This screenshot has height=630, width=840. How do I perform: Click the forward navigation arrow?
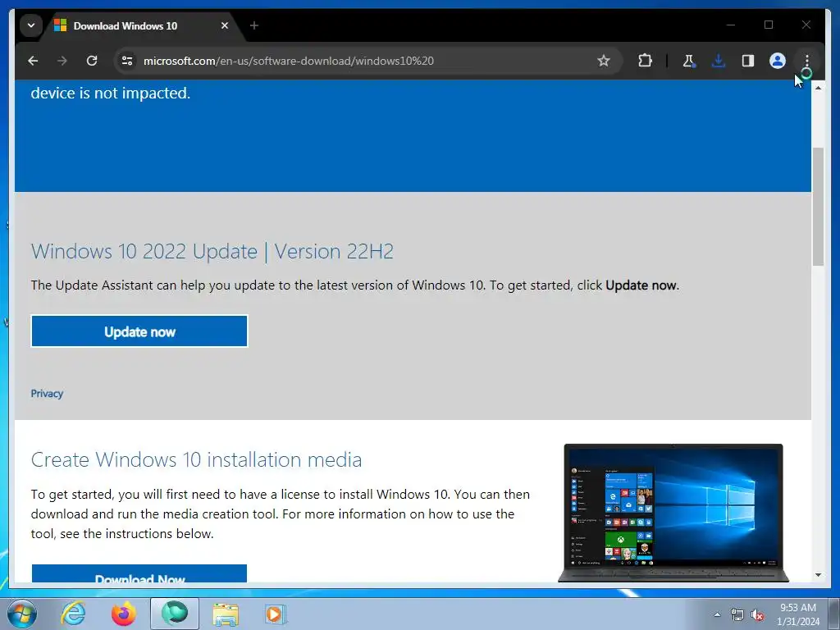62,61
